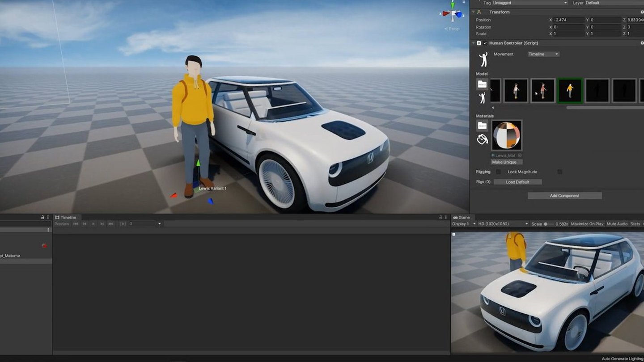Select the model thumbnail under the mouse cursor
This screenshot has height=362, width=644.
pyautogui.click(x=542, y=91)
